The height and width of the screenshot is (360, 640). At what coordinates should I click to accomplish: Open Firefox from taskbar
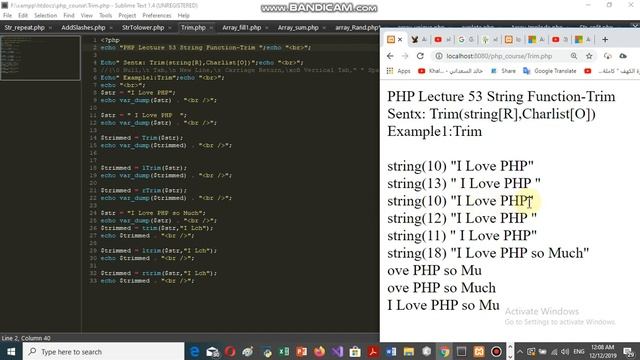(x=320, y=351)
